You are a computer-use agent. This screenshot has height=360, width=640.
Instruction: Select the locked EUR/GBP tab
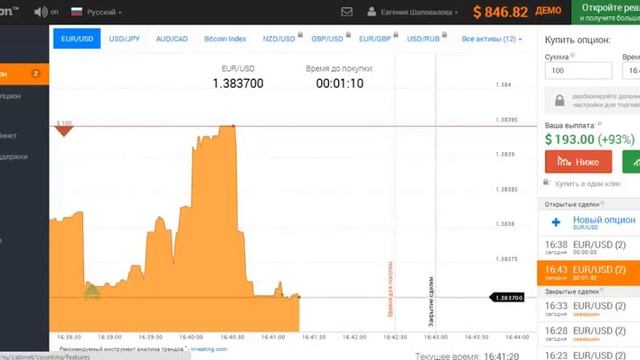[375, 39]
